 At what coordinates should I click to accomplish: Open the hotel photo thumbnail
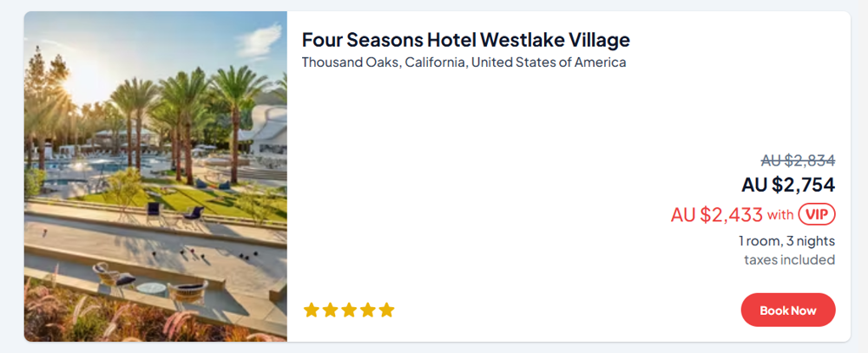point(155,176)
